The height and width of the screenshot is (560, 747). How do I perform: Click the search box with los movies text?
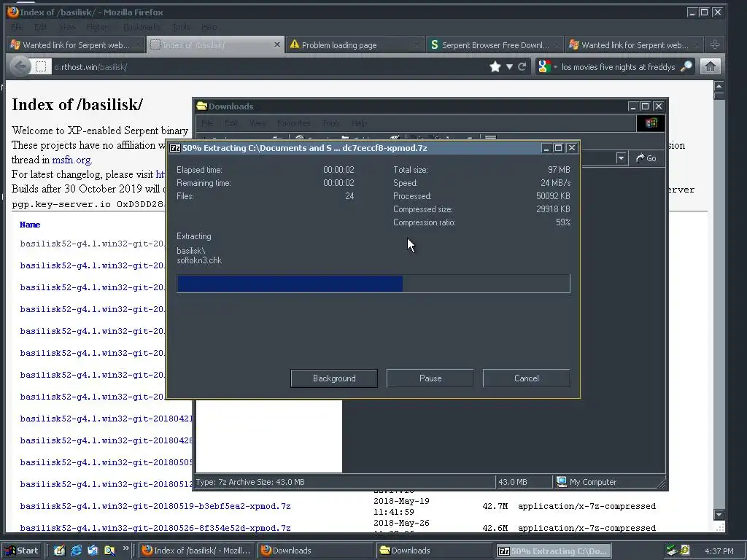pyautogui.click(x=618, y=66)
